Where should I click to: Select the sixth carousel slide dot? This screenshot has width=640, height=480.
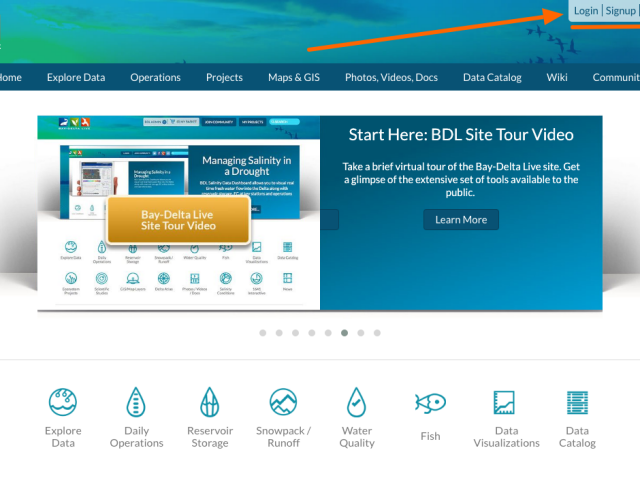click(x=344, y=332)
